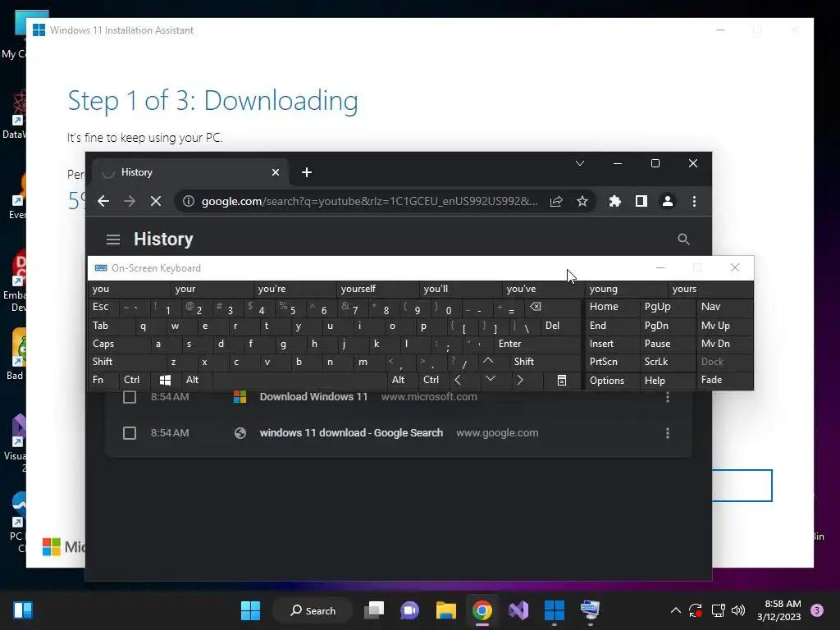Toggle left Alt key on keyboard

pos(196,380)
